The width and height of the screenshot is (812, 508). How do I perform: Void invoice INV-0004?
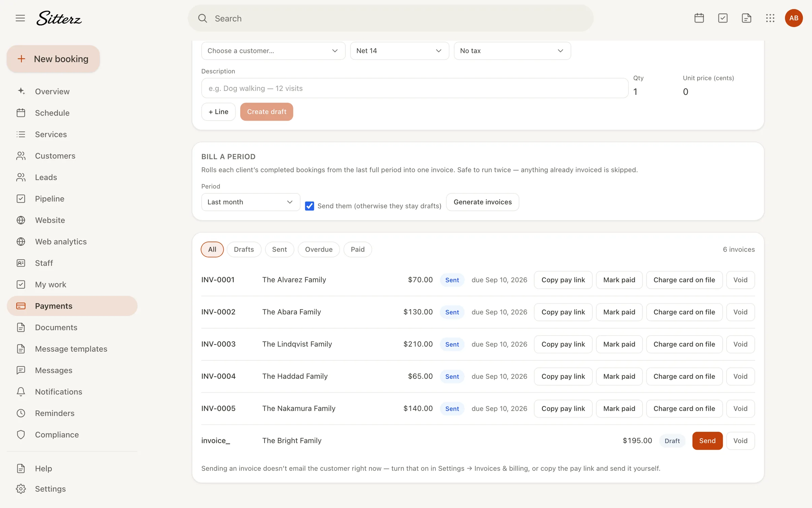click(x=740, y=377)
